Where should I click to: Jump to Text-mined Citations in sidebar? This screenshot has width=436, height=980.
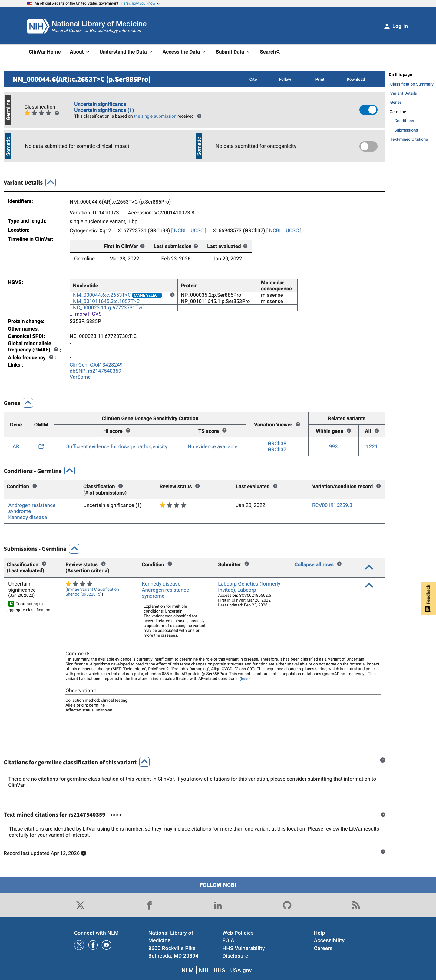[x=408, y=139]
